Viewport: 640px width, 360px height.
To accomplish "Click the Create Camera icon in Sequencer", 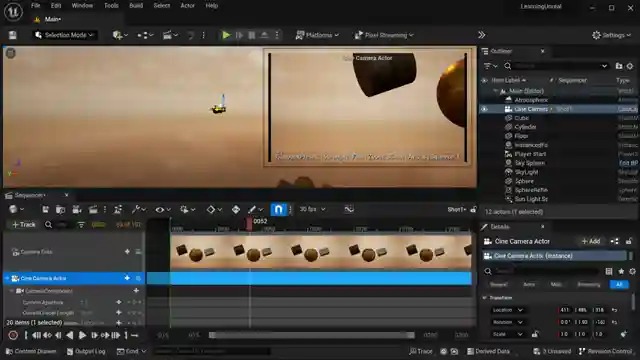I will tap(77, 209).
